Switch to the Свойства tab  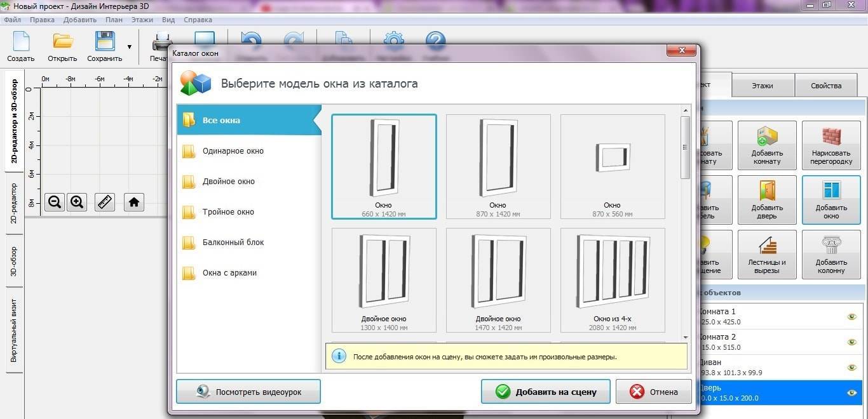(x=825, y=86)
